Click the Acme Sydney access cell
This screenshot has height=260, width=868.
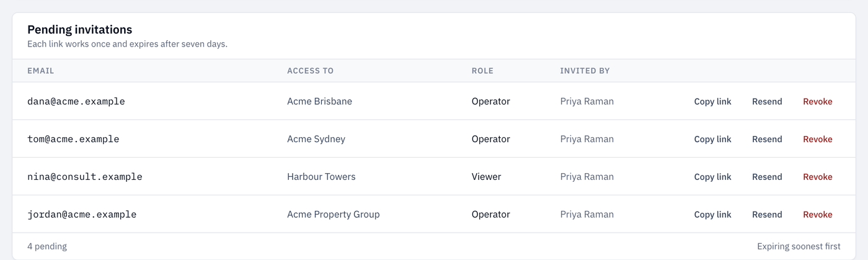click(316, 140)
